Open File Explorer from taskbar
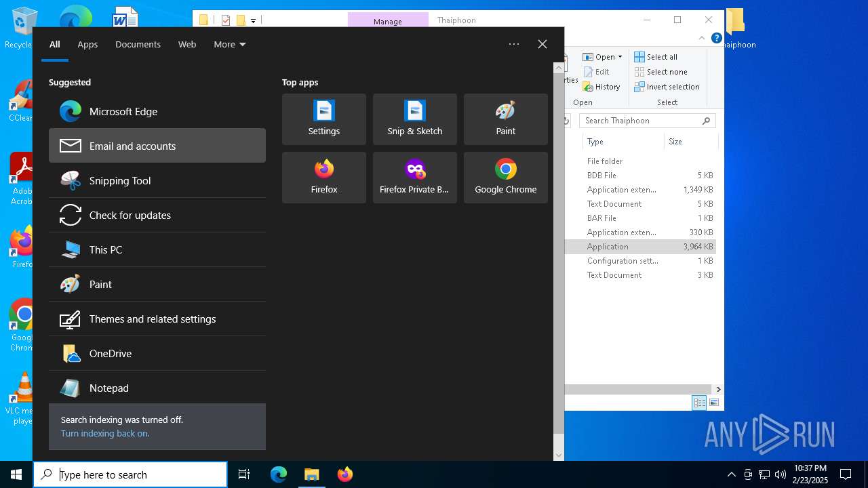This screenshot has width=868, height=488. [311, 474]
